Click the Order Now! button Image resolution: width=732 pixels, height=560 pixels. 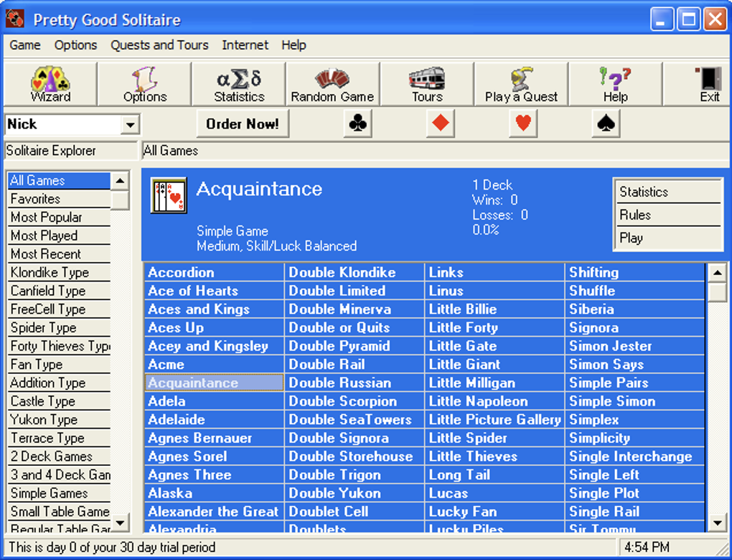point(243,123)
